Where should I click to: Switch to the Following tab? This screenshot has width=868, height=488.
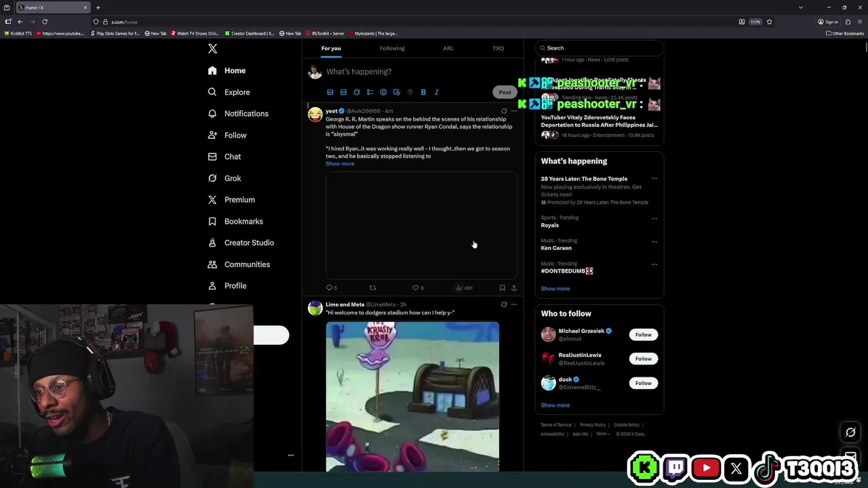(392, 49)
